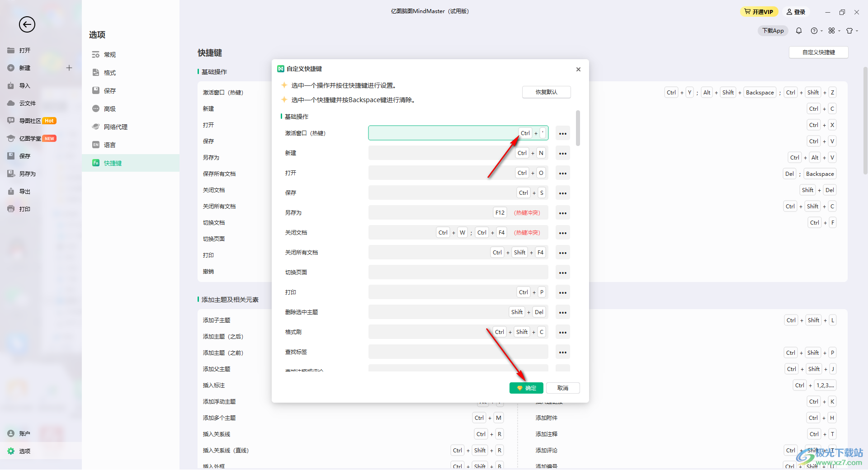
Task: Click the 删除选中主题 shortcut field
Action: [458, 312]
